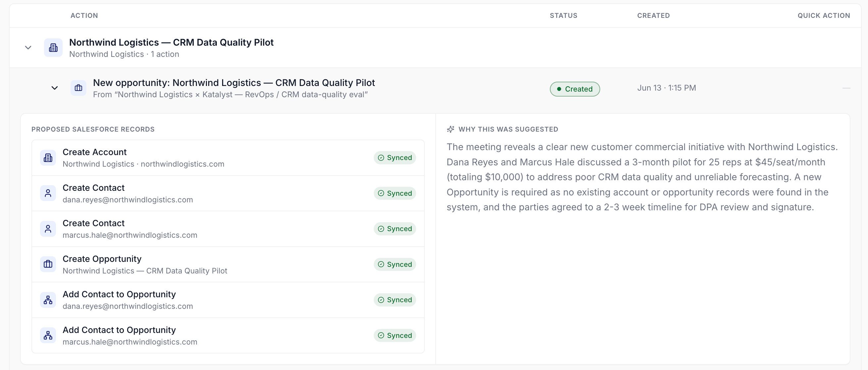This screenshot has width=868, height=370.
Task: Click the sparkle icon next to Why This Was Suggested
Action: pos(451,129)
